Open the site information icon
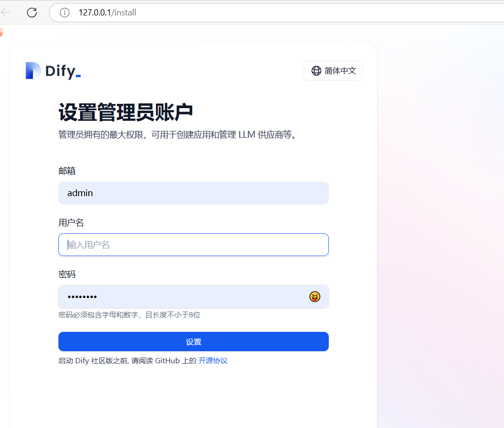The height and width of the screenshot is (428, 504). pos(65,13)
